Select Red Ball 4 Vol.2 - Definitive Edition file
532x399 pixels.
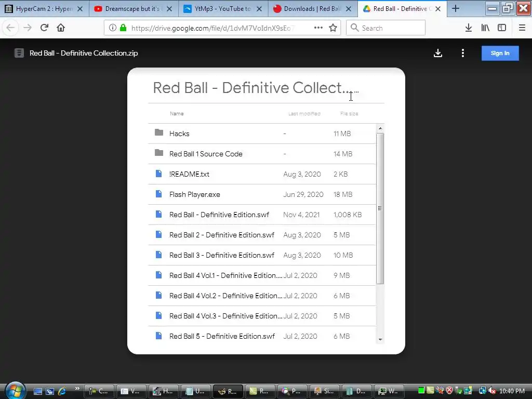tap(225, 296)
